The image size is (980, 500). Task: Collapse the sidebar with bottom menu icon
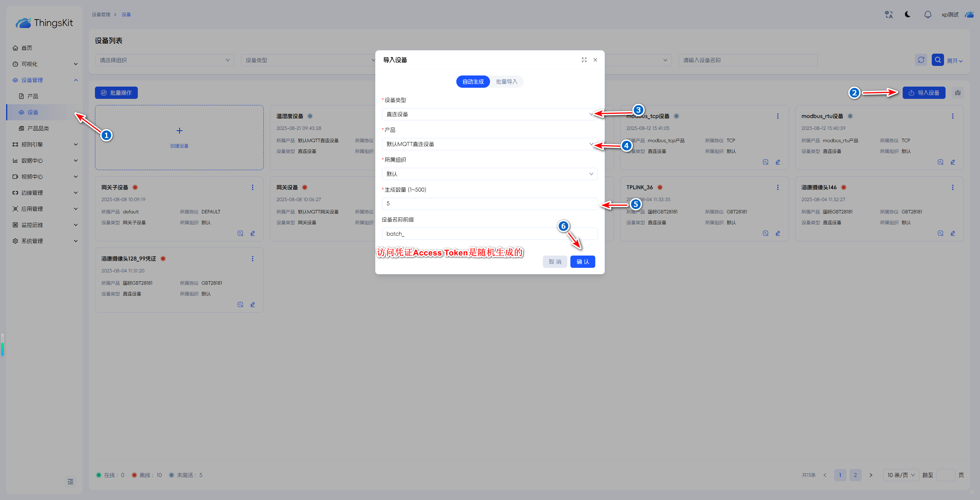point(70,482)
